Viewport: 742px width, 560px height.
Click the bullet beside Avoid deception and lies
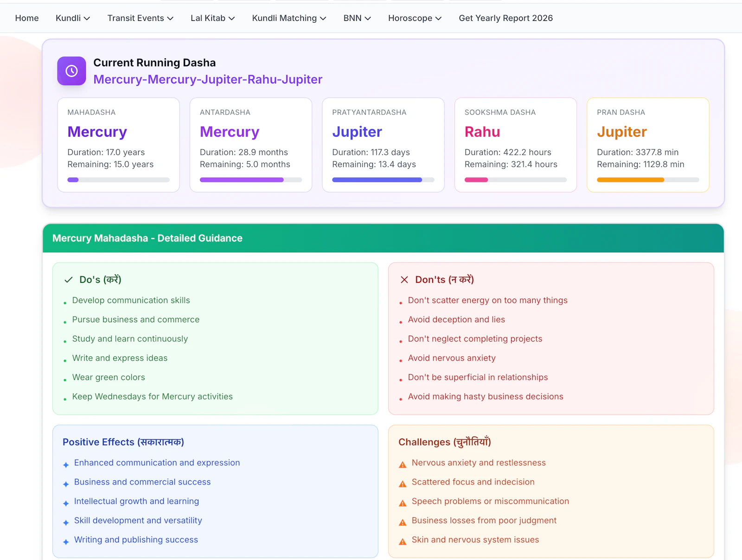click(x=401, y=321)
